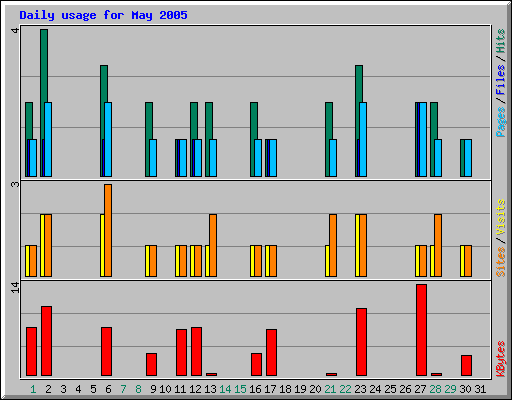
Task: Click the day 2 axis label
Action: pos(48,389)
